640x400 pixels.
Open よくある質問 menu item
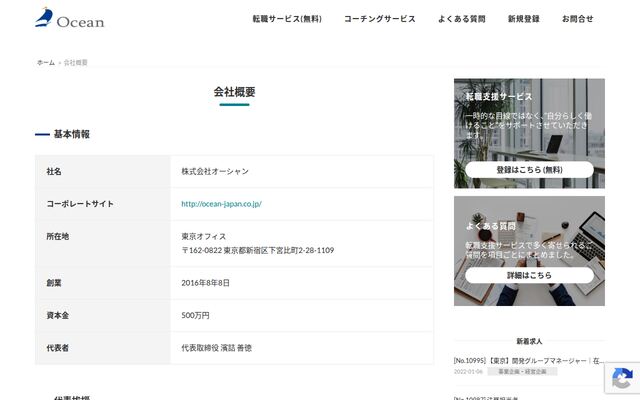tap(462, 19)
